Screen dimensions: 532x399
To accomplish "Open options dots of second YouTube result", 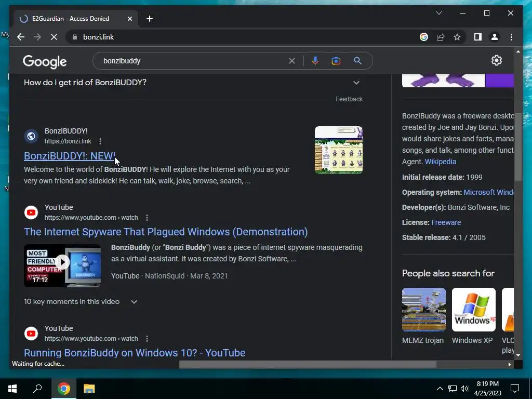I will coord(147,339).
